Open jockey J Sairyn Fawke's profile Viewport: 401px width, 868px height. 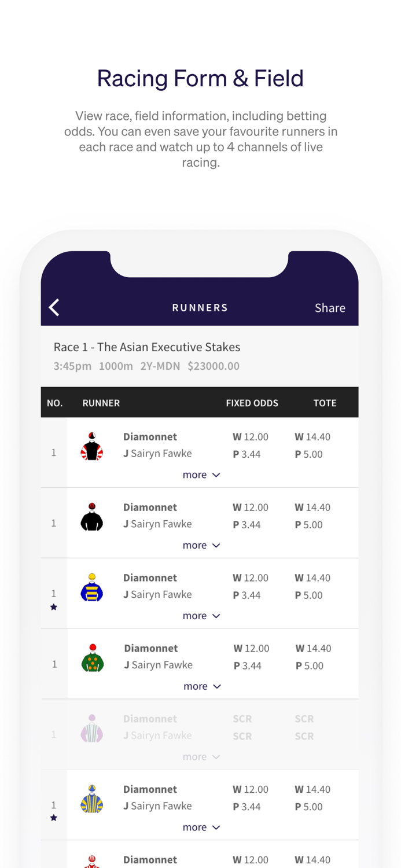tap(156, 453)
